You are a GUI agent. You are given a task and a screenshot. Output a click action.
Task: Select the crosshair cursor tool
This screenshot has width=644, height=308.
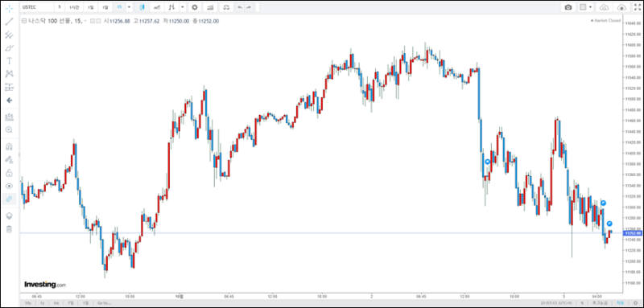click(x=9, y=8)
